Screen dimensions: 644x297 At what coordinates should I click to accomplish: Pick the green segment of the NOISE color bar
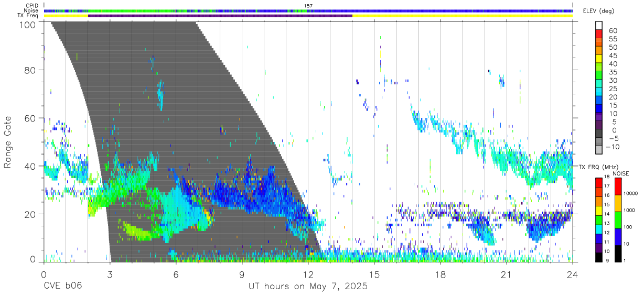point(617,220)
